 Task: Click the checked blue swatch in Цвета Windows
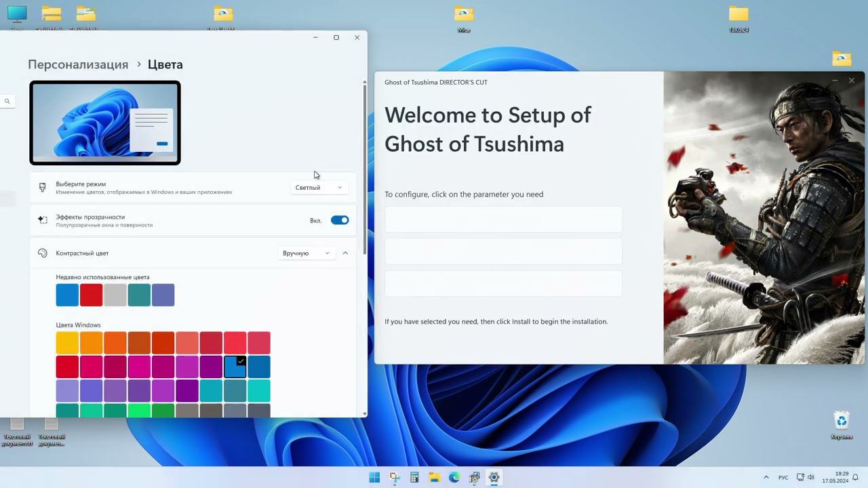tap(235, 367)
